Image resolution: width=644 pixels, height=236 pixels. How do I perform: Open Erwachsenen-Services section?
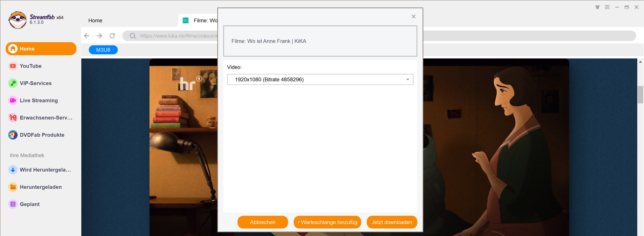[46, 117]
